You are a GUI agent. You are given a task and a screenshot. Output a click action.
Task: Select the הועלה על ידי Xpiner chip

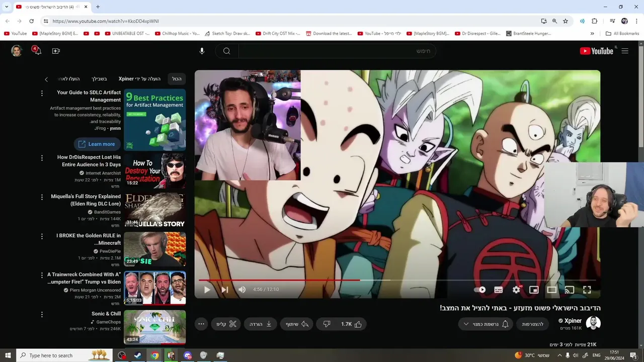140,79
